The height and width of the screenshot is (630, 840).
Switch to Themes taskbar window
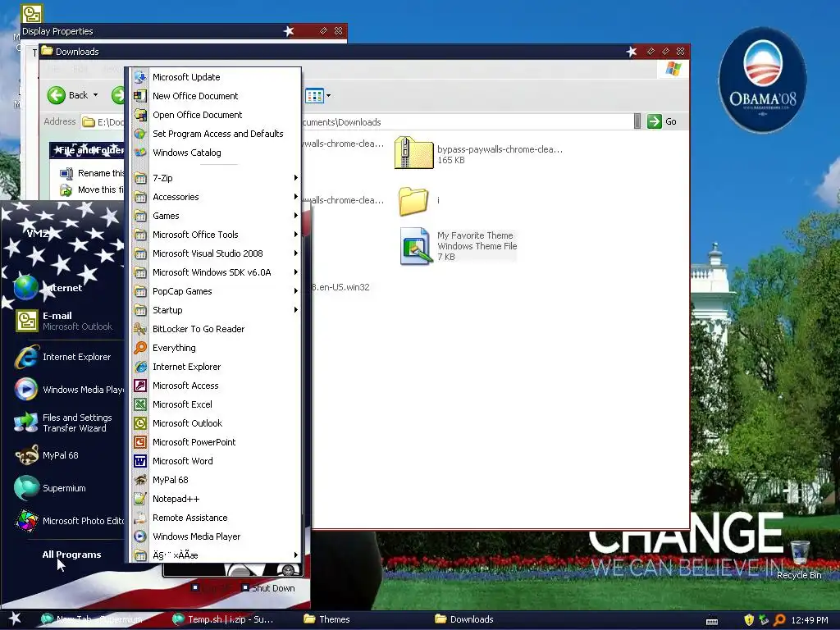coord(326,619)
